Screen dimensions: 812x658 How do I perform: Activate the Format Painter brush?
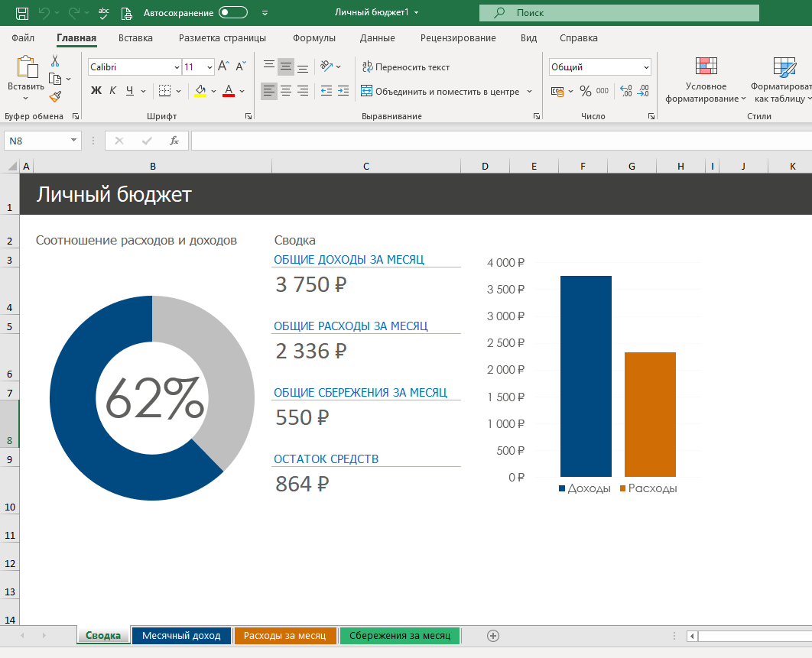pos(55,97)
